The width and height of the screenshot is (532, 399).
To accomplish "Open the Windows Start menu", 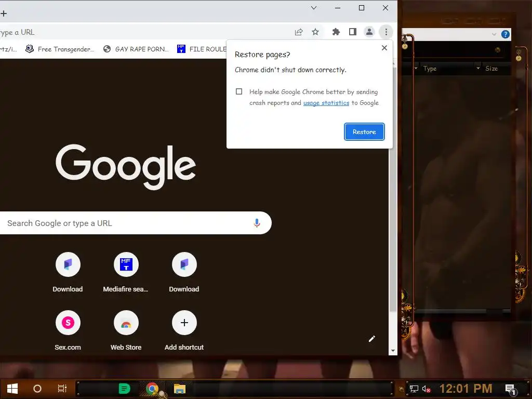I will 12,389.
